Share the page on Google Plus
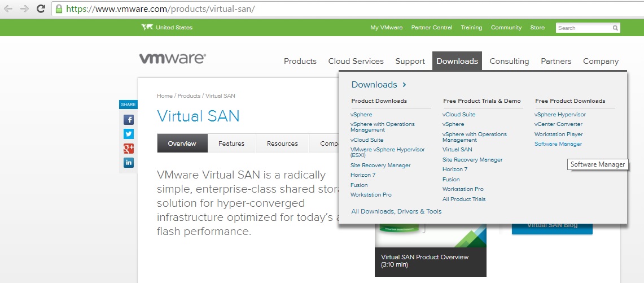Image resolution: width=644 pixels, height=283 pixels. click(129, 149)
